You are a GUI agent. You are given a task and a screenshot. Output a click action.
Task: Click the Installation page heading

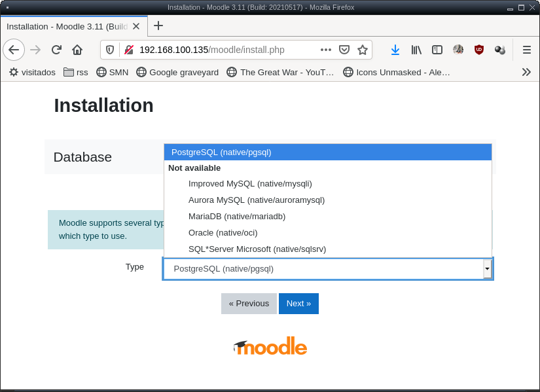[103, 105]
